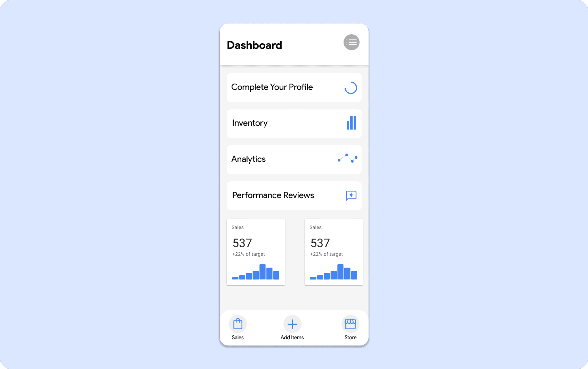Click the first Sales 537 card
Viewport: 588px width, 369px height.
255,251
